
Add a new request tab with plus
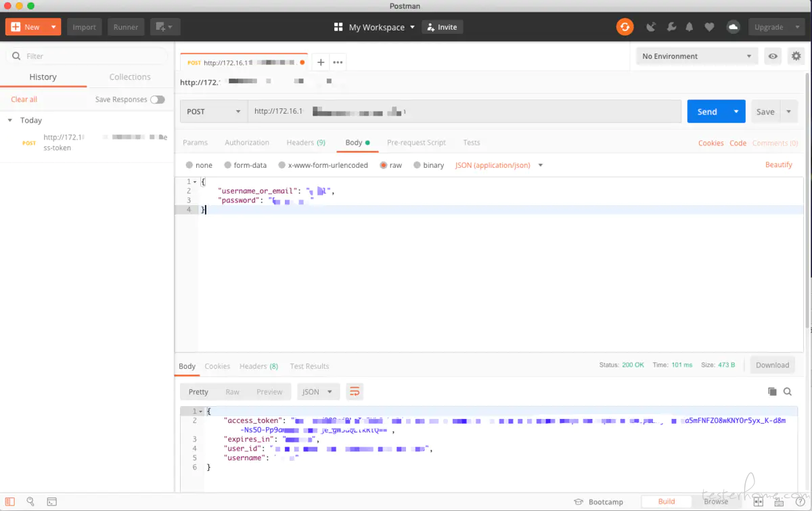[x=321, y=62]
